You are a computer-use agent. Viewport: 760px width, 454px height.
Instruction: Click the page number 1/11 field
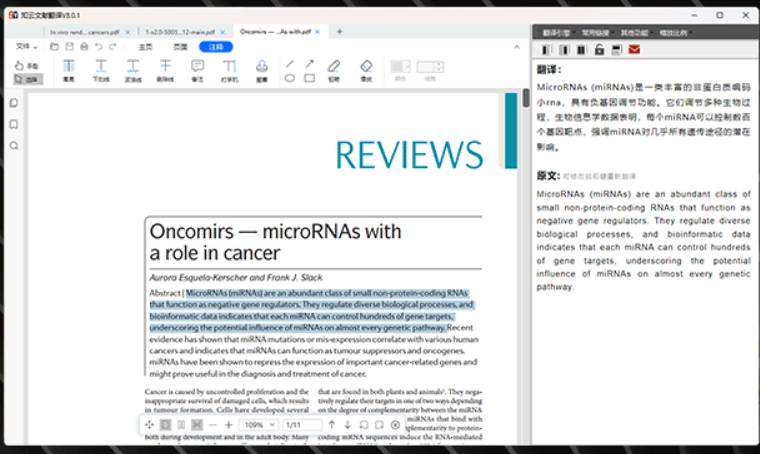[x=302, y=425]
